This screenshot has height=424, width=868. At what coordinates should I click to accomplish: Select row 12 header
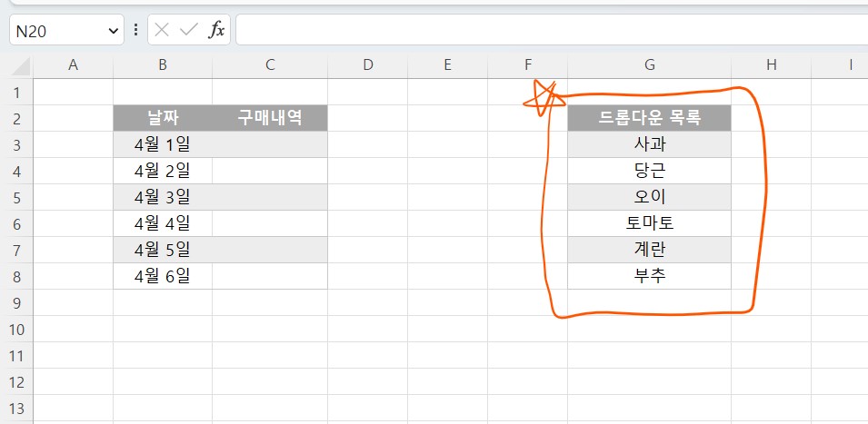[x=16, y=382]
